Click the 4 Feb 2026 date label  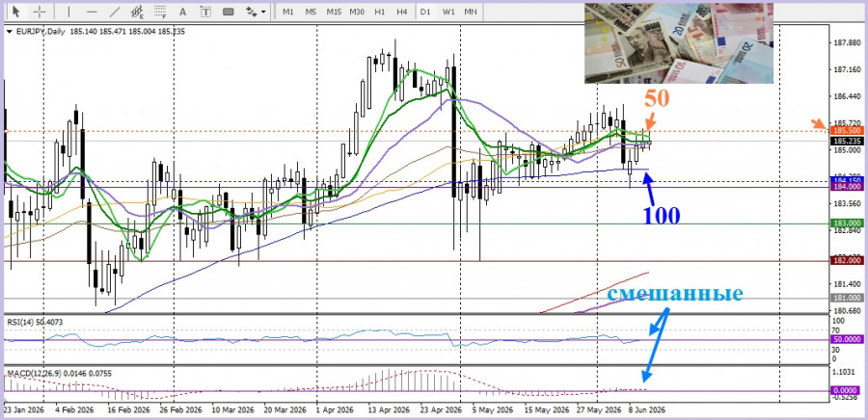(74, 410)
